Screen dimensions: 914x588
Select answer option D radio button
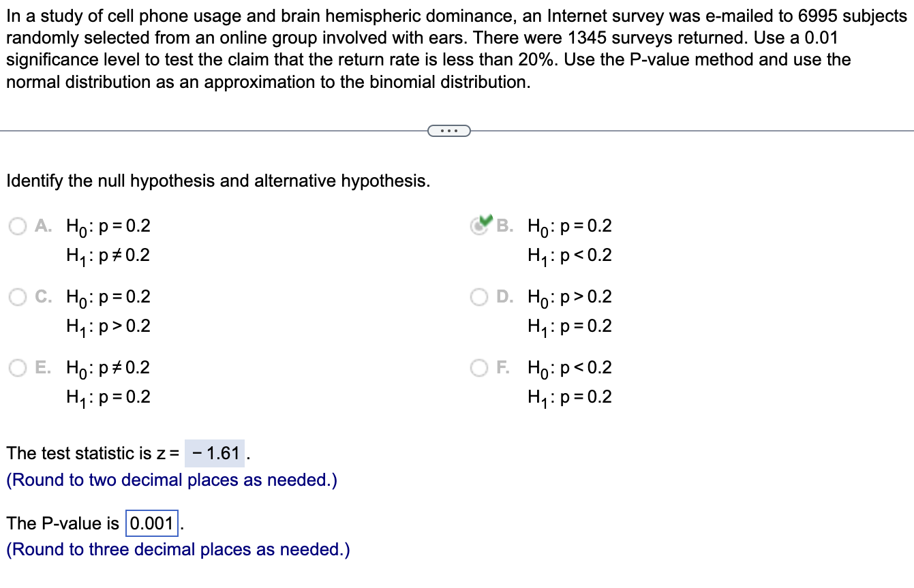[478, 296]
